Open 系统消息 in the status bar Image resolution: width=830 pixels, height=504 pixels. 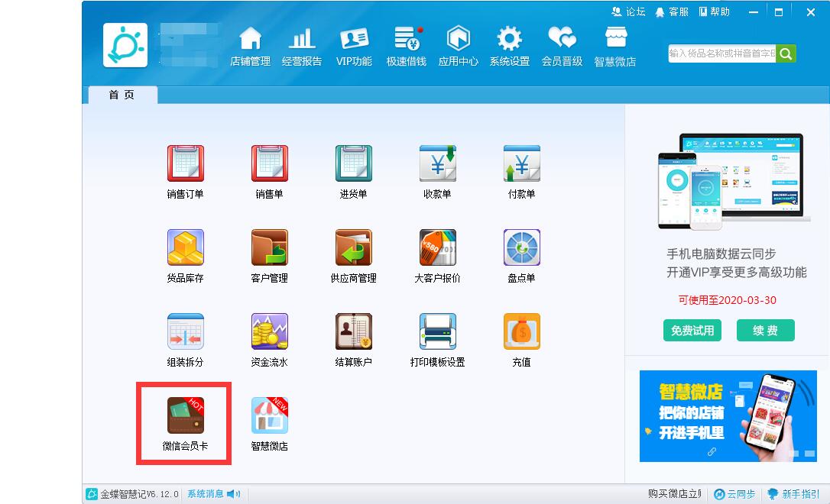pos(206,494)
